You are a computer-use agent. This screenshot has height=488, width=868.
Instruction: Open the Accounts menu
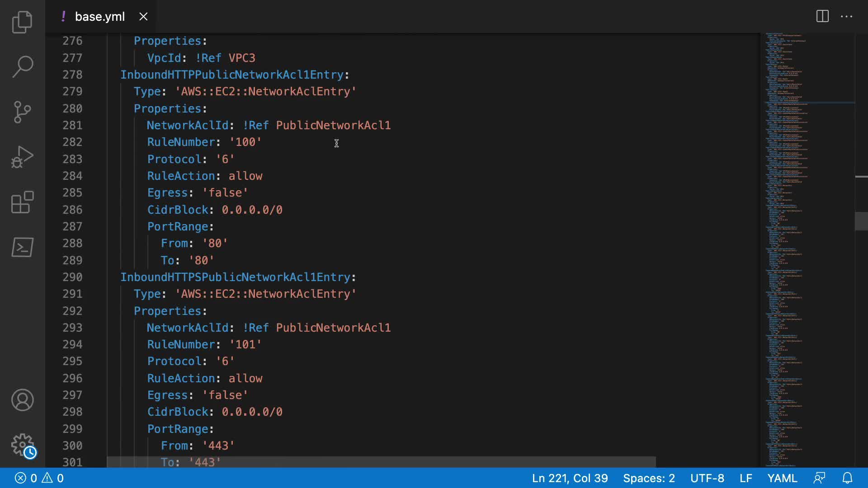(22, 400)
